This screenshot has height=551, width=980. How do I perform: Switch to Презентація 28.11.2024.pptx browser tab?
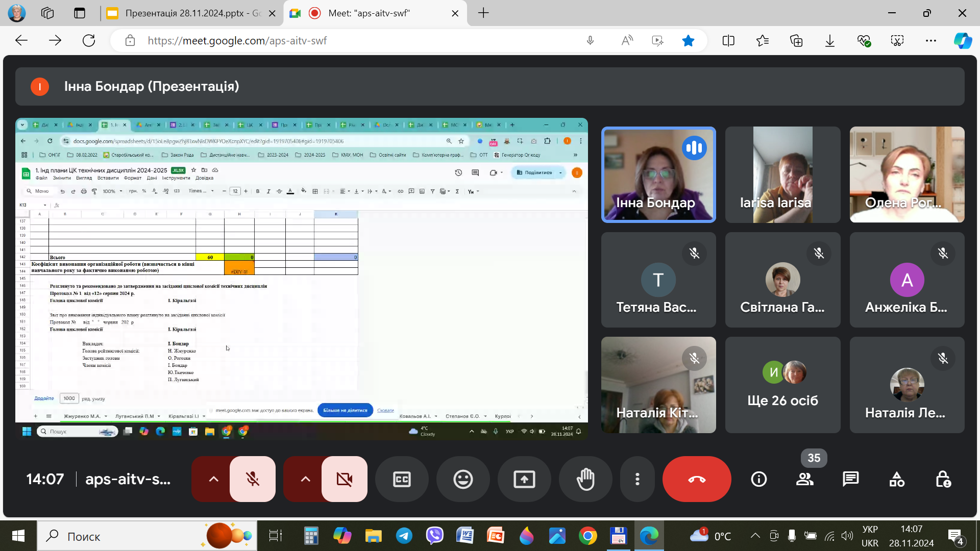click(x=191, y=13)
